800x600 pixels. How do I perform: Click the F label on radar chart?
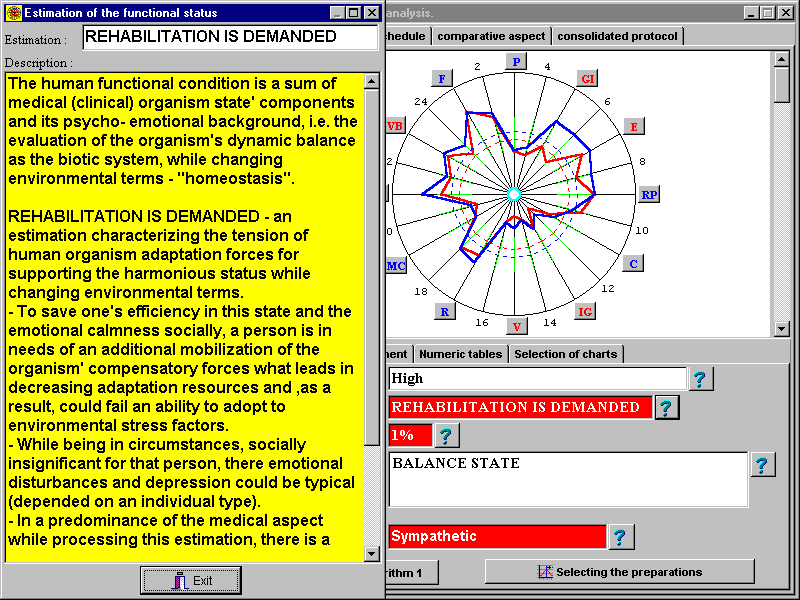442,78
